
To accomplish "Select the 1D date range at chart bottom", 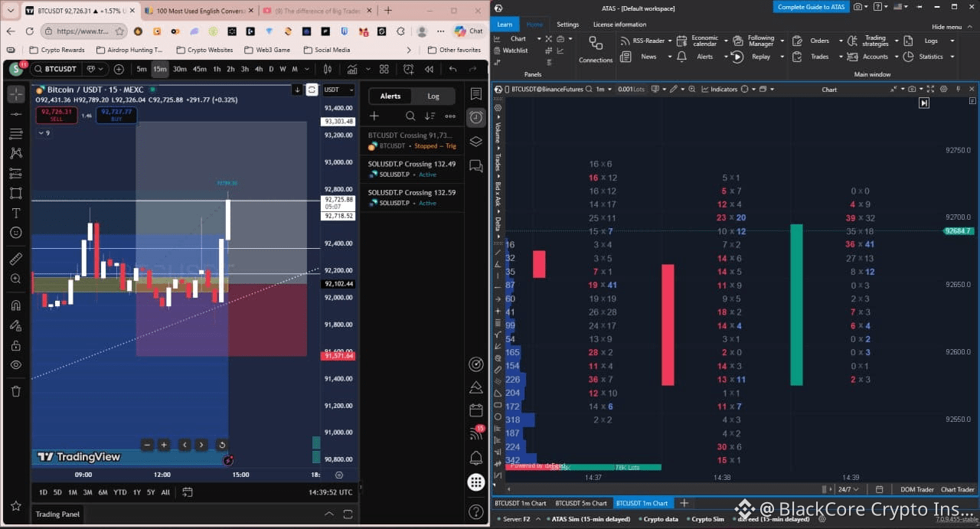I will coord(43,492).
